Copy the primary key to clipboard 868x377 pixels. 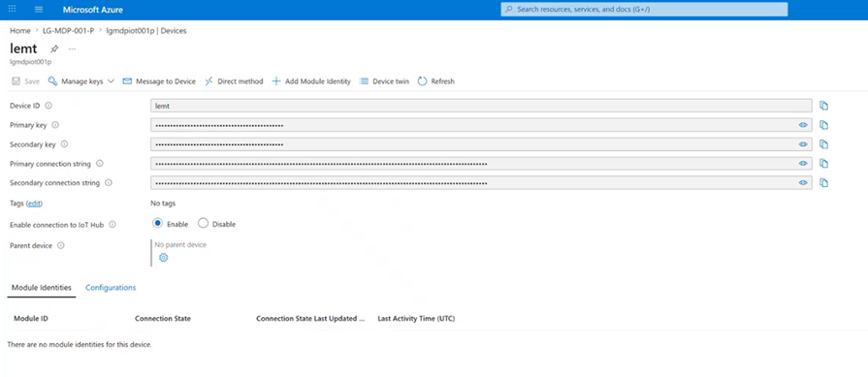click(x=823, y=125)
